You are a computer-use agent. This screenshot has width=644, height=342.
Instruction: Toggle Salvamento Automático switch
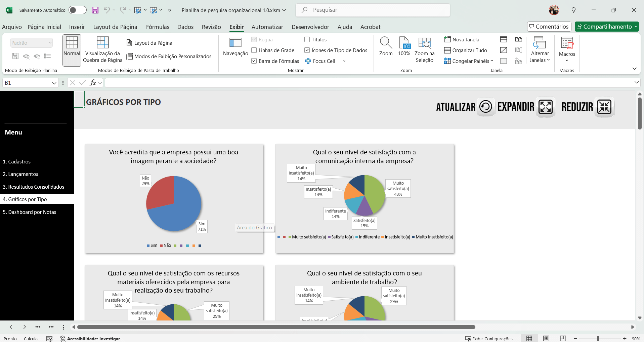(x=77, y=10)
